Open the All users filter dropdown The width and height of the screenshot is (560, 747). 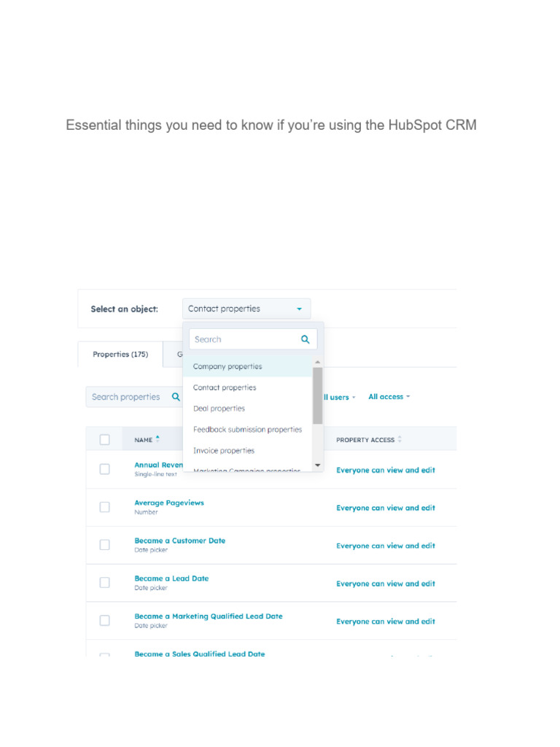click(339, 398)
